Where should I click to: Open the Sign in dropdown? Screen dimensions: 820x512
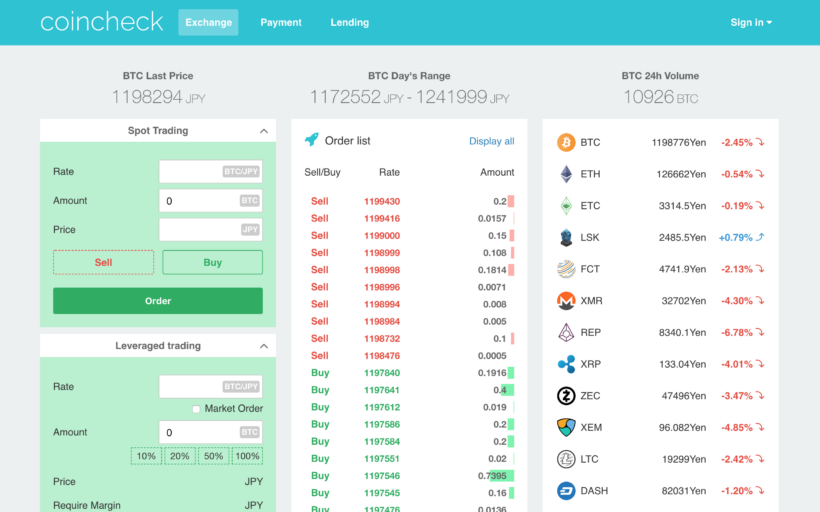751,22
